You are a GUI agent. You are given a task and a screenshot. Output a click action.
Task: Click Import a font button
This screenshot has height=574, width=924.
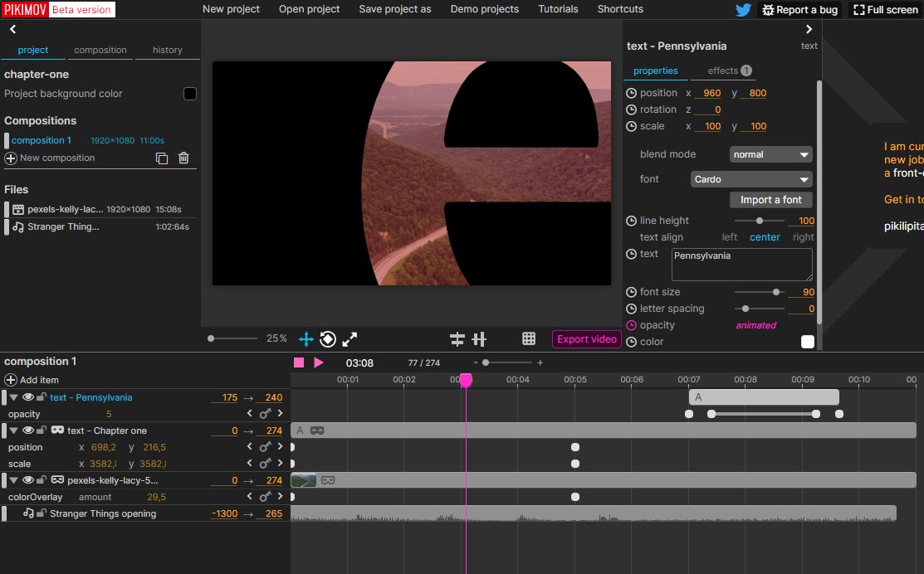[770, 200]
